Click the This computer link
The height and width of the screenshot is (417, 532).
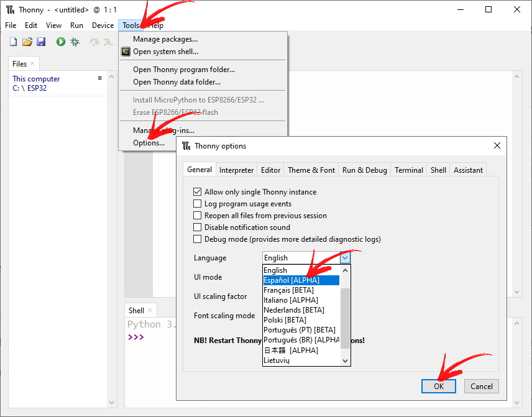point(36,79)
